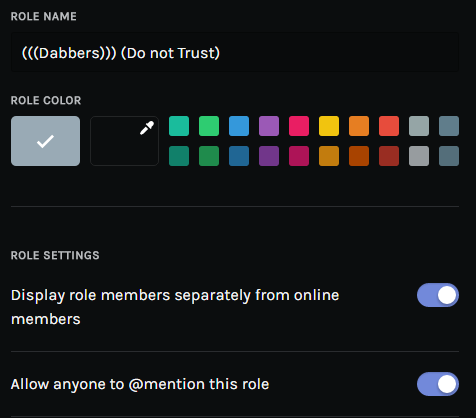The width and height of the screenshot is (476, 418).
Task: Pick the dark blue color swatch
Action: [x=239, y=156]
